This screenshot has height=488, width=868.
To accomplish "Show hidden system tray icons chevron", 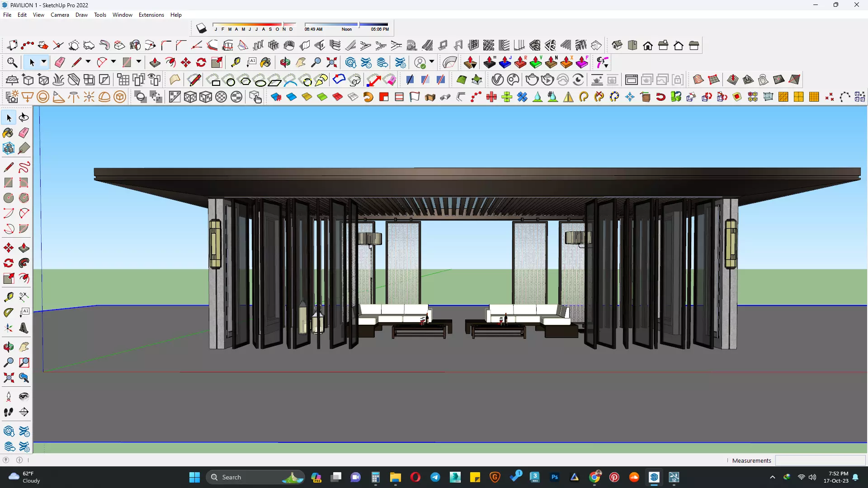I will 773,477.
